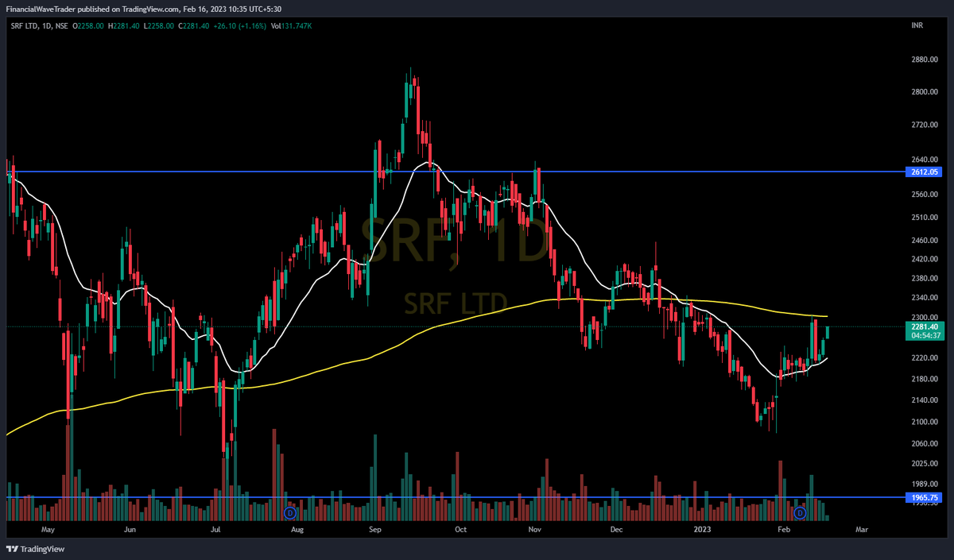Click the 2060.00 price axis label
The width and height of the screenshot is (954, 560).
click(925, 443)
